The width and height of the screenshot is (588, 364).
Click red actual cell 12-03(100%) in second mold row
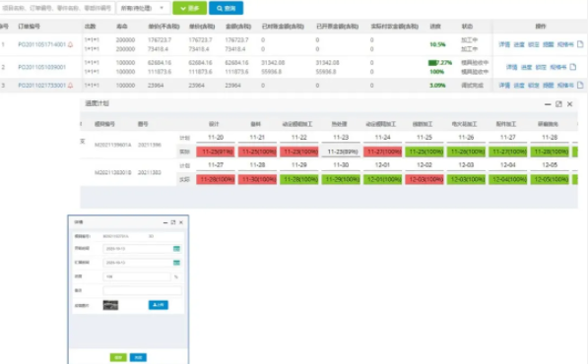[x=425, y=179]
